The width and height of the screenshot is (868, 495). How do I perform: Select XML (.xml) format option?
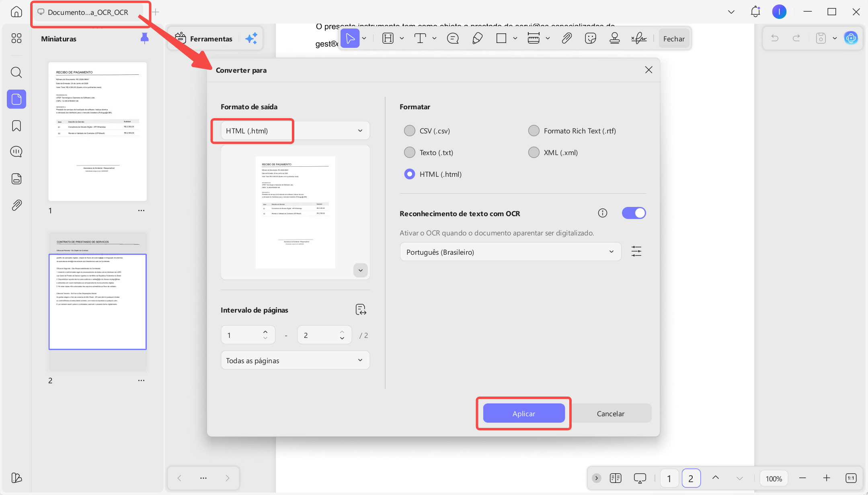pos(553,152)
